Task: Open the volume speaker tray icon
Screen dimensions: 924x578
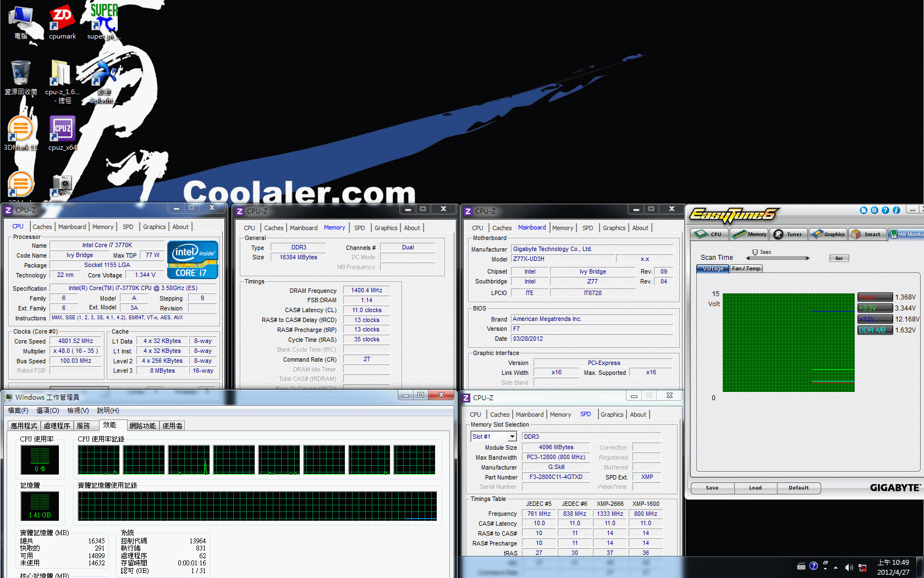Action: coord(849,568)
